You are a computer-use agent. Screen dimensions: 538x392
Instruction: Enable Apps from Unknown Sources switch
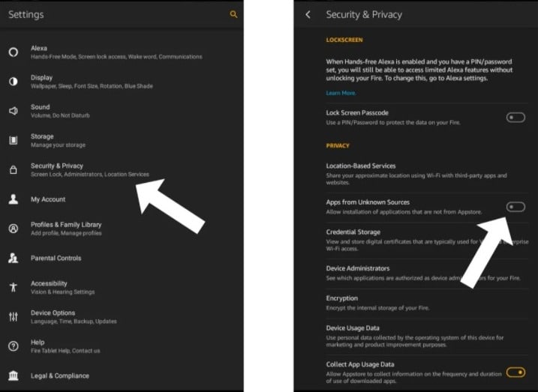tap(515, 207)
